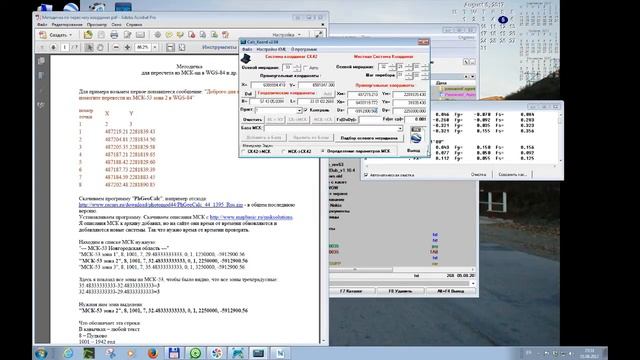Open the Настройка dropdown in Acrobat toolbar
Image resolution: width=640 pixels, height=360 pixels.
click(x=287, y=35)
